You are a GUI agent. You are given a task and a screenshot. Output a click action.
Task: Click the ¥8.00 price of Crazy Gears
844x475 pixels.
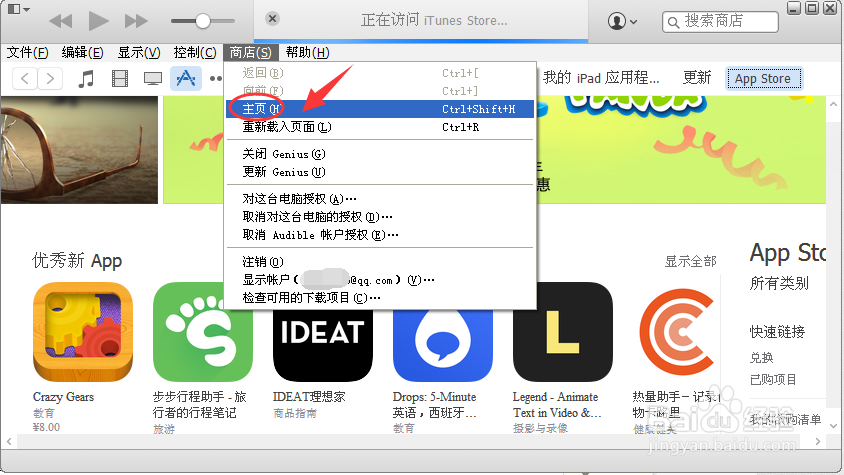[x=46, y=428]
